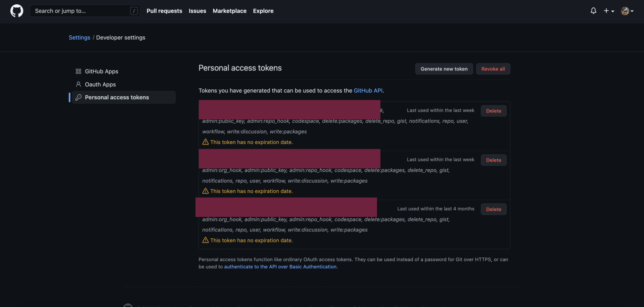Screen dimensions: 644x307
Task: Open the notifications bell
Action: 593,11
